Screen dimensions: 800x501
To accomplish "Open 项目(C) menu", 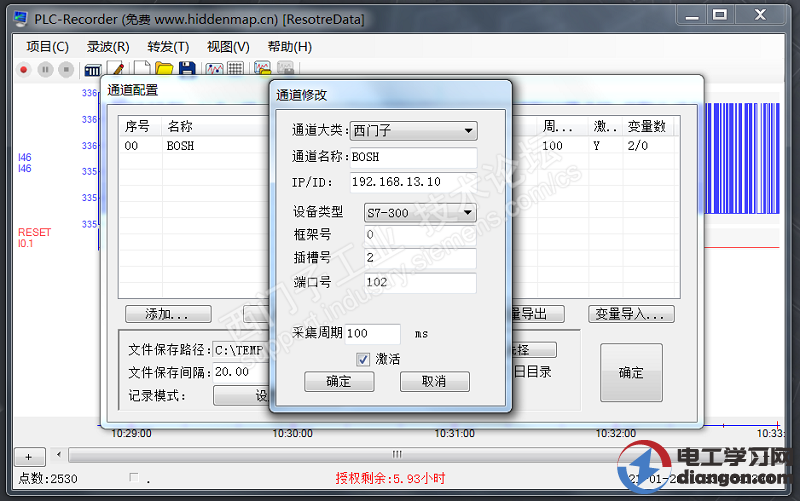I will [x=47, y=47].
